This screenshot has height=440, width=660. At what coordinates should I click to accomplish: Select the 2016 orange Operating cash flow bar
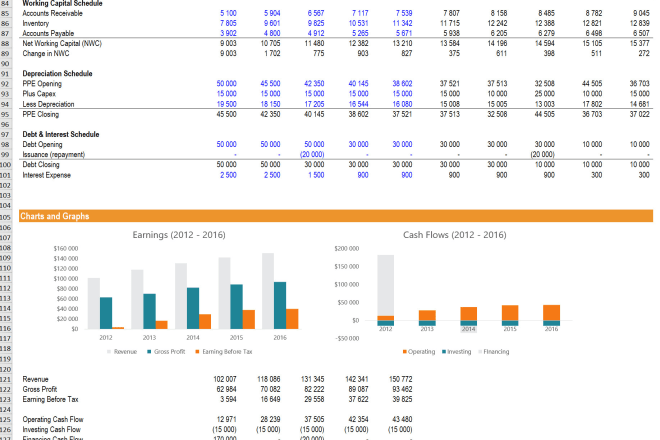551,313
